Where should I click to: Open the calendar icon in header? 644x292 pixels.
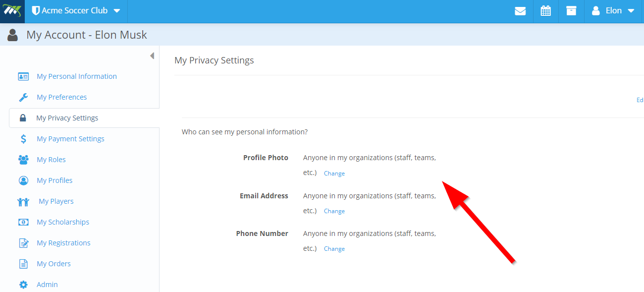[545, 11]
